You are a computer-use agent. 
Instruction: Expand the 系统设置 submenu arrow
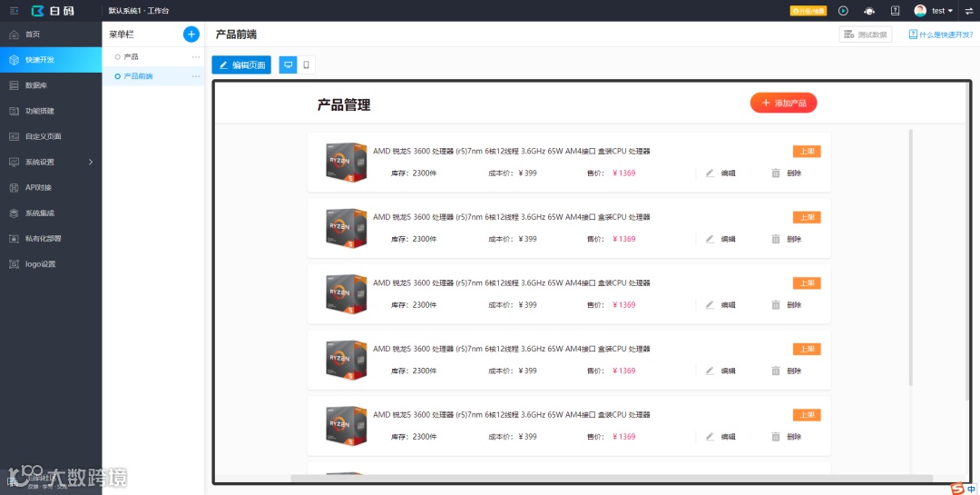[x=91, y=162]
